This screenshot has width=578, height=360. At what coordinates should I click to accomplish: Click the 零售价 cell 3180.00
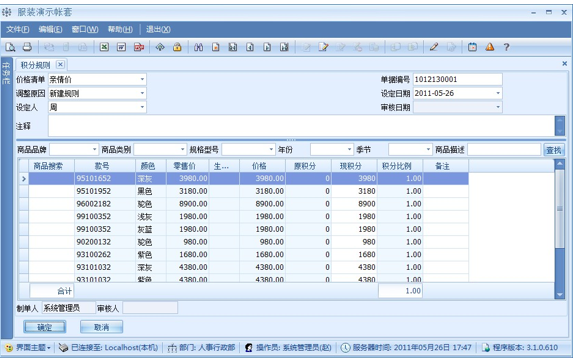[188, 191]
